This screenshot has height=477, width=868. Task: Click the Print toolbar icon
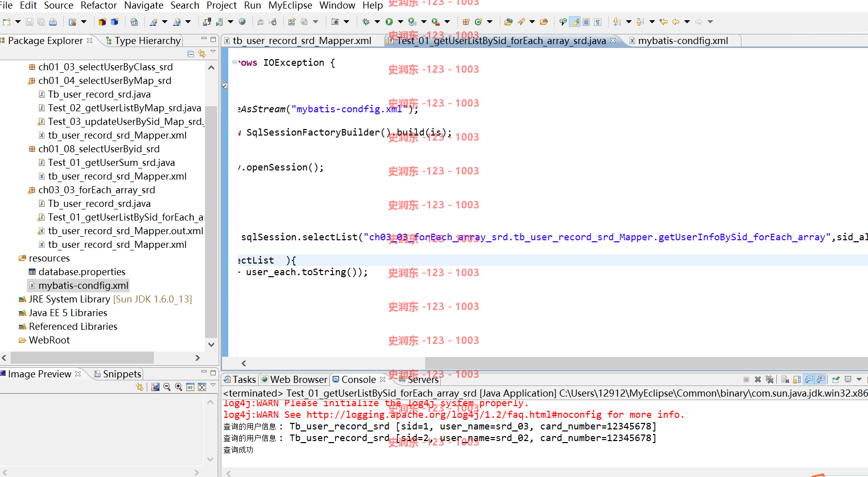(x=53, y=22)
